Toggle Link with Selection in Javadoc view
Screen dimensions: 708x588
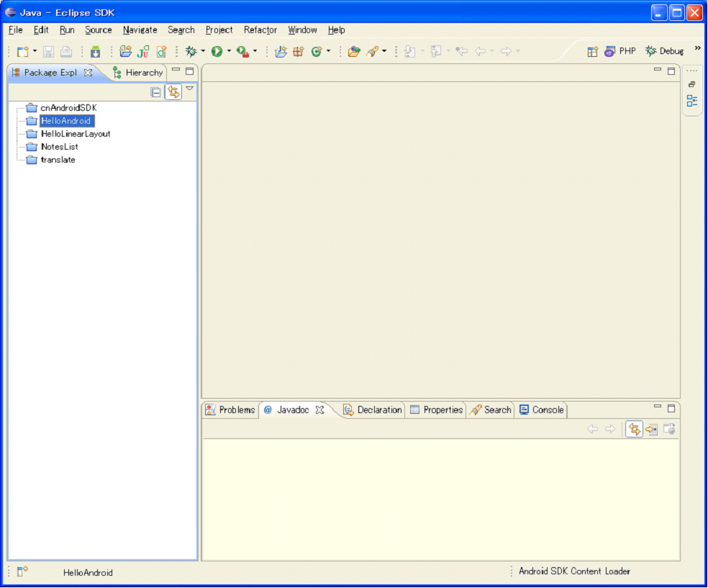tap(634, 430)
